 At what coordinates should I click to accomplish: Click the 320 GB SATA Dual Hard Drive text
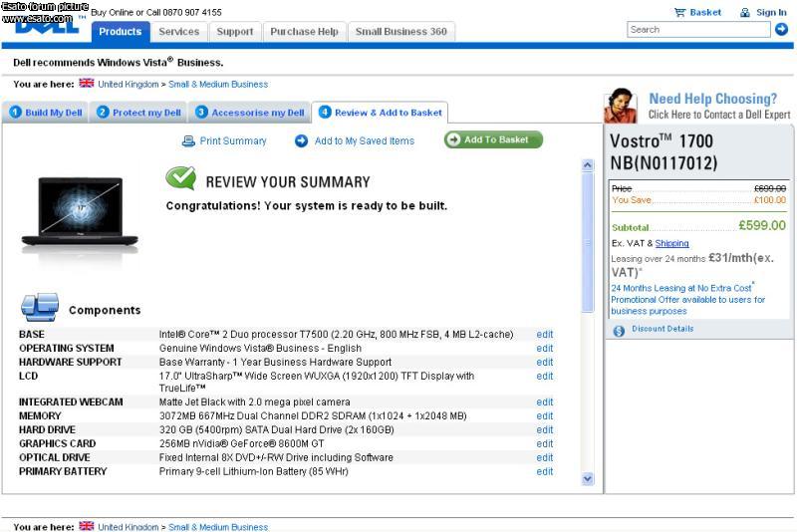click(x=277, y=429)
